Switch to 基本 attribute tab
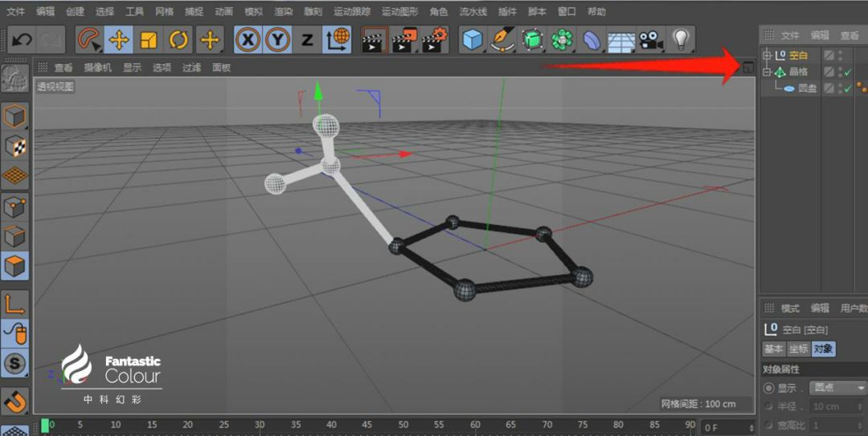 (773, 348)
